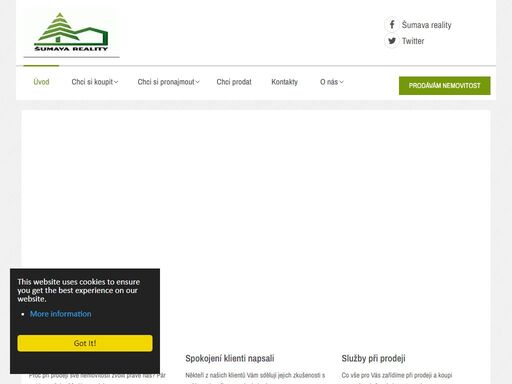Expand the Chci si koupit chevron
The image size is (512, 384).
coord(116,82)
